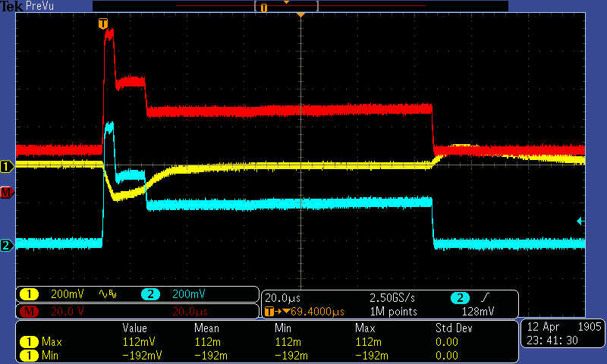Click the channel 1 ground marker on left edge
The height and width of the screenshot is (364, 607).
click(7, 166)
